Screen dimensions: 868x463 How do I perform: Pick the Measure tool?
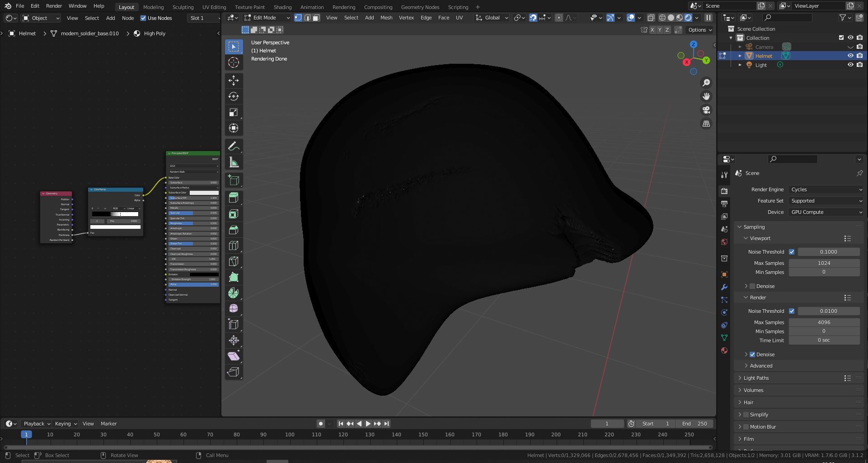coord(234,161)
